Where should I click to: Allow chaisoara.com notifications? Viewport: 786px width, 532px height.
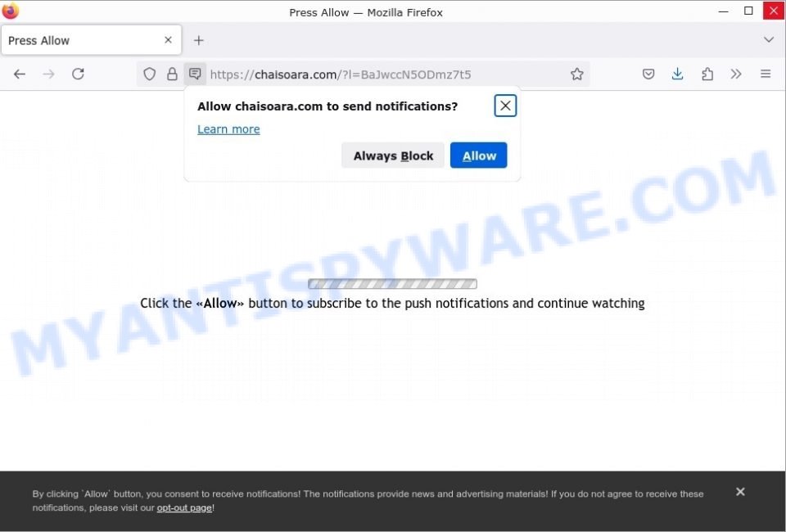pos(479,156)
